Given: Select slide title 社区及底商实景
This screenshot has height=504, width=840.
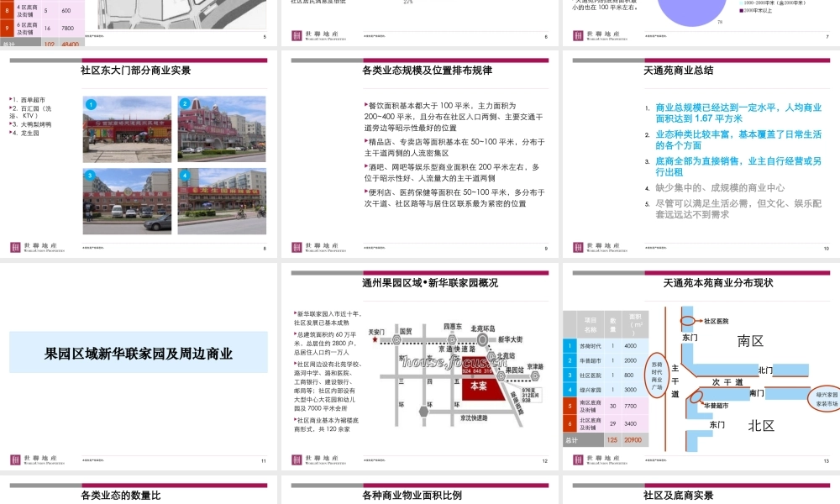Looking at the screenshot, I should point(678,496).
